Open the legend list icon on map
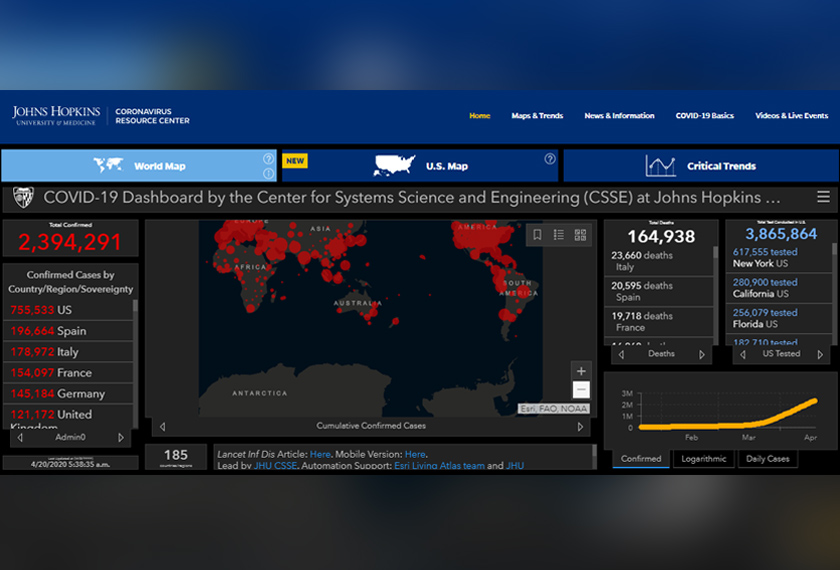The width and height of the screenshot is (840, 570). (x=558, y=235)
